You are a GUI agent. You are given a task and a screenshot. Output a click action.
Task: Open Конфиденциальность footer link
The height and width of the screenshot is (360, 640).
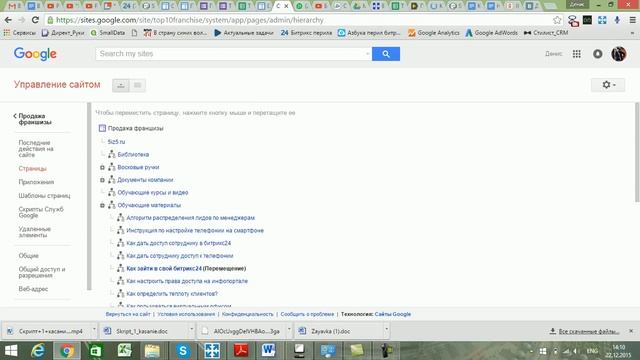pyautogui.click(x=248, y=314)
